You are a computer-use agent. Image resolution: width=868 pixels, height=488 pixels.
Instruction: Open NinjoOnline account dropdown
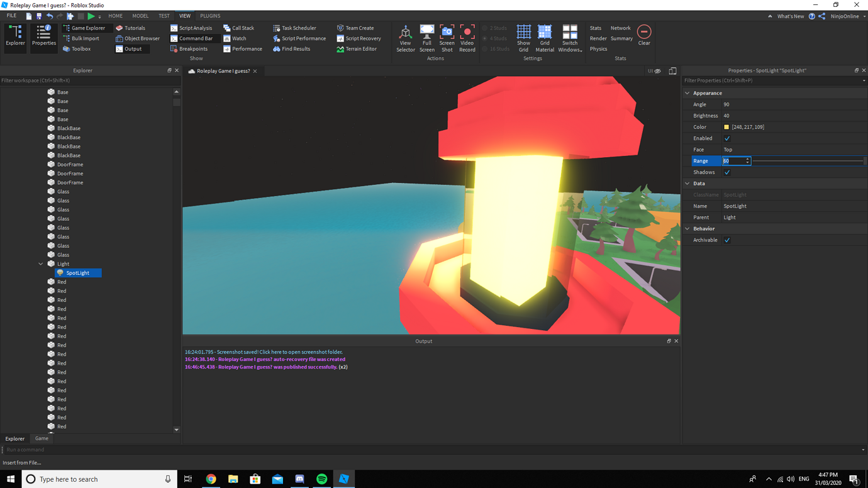tap(847, 16)
